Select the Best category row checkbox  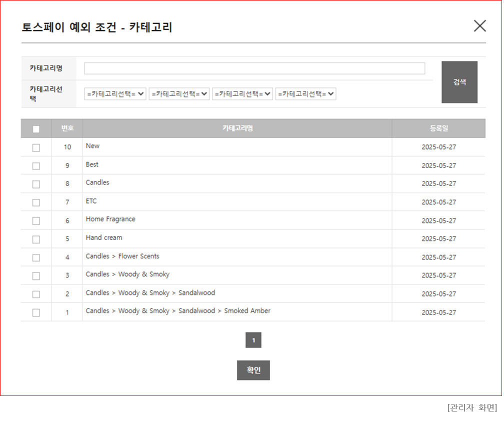coord(36,166)
